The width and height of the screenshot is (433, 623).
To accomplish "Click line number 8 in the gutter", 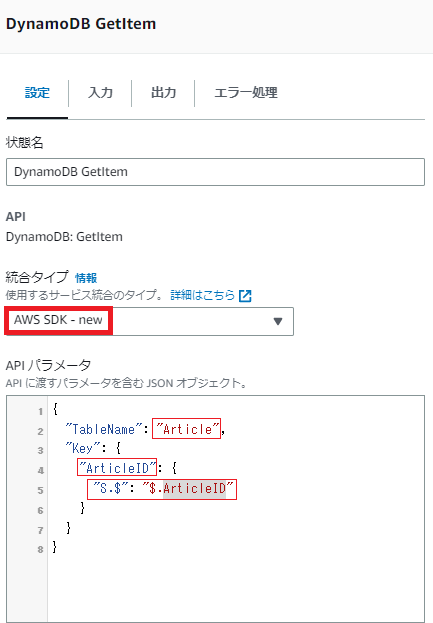I will click(41, 550).
